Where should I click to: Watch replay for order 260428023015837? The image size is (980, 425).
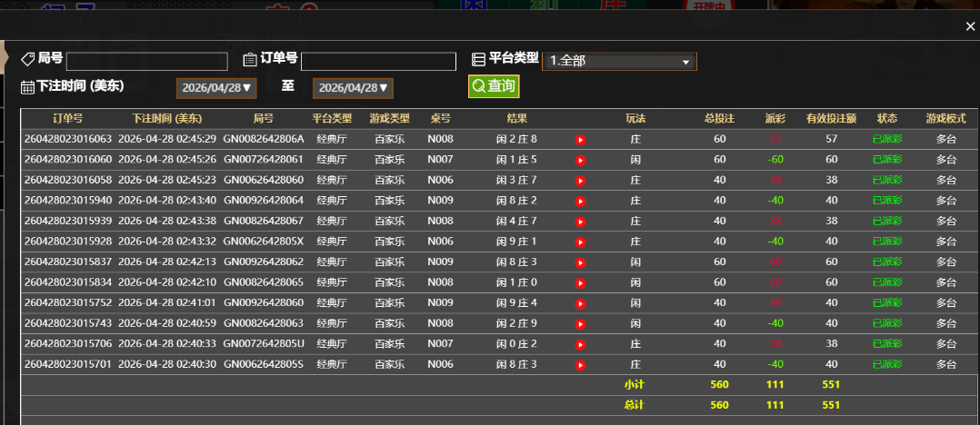coord(580,262)
